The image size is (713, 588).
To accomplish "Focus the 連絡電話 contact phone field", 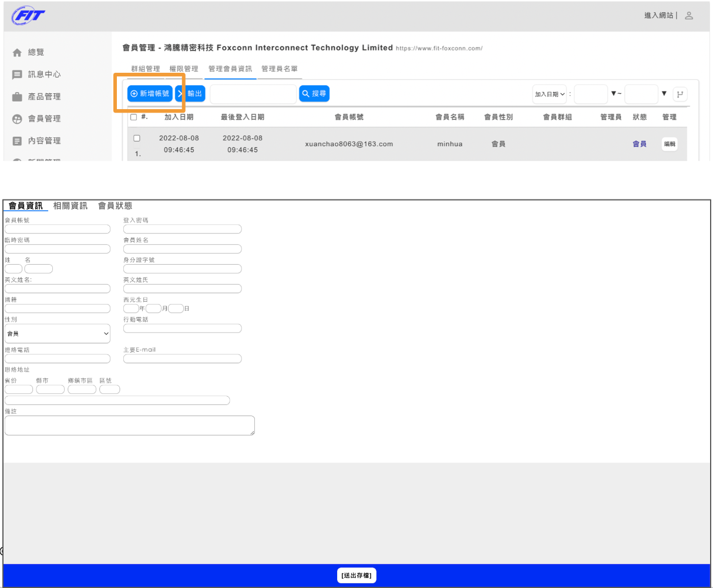I will click(x=58, y=359).
